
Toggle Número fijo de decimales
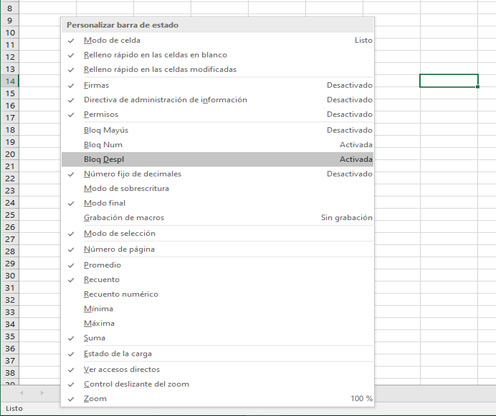click(218, 174)
